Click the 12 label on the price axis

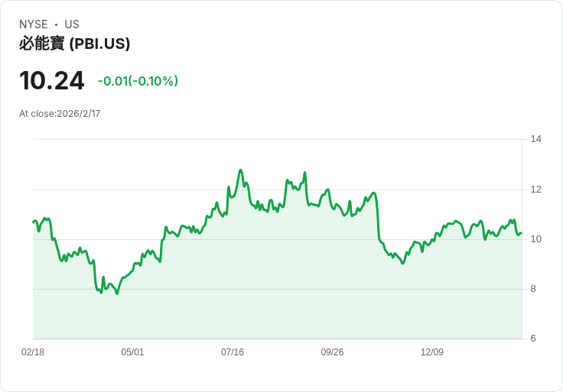(536, 190)
